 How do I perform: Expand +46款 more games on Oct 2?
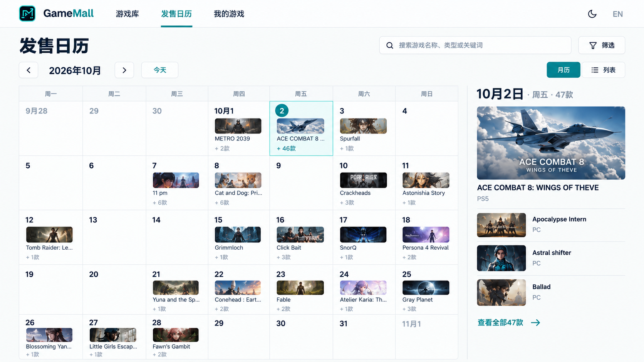[x=286, y=148]
